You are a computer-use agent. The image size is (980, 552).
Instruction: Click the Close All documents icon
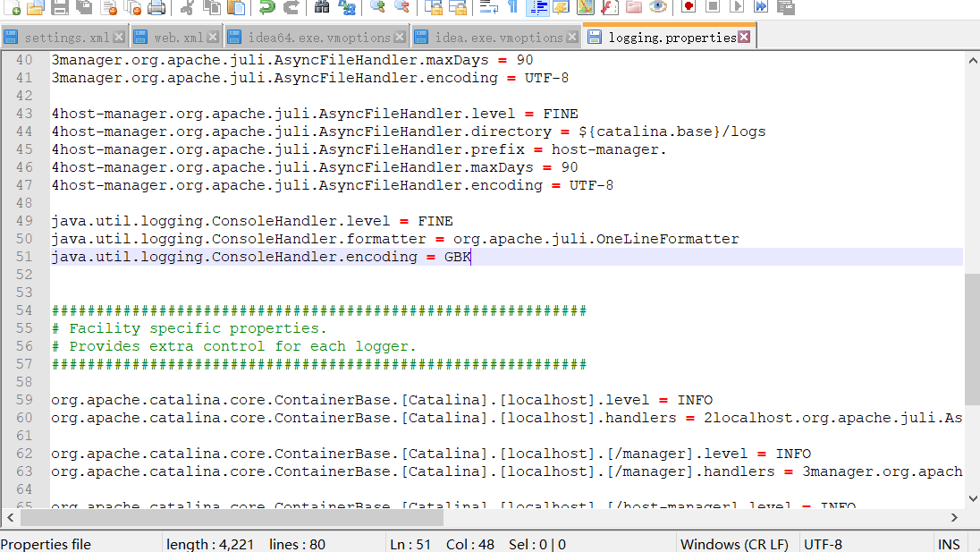[x=132, y=7]
